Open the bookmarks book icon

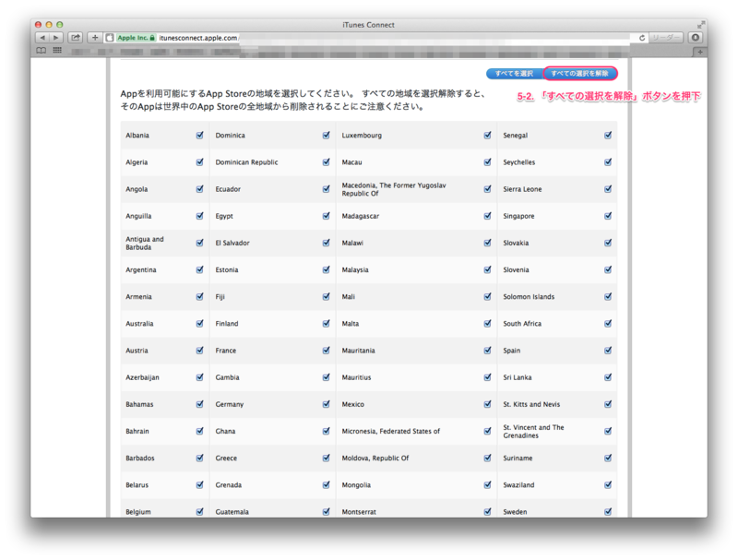pyautogui.click(x=42, y=51)
